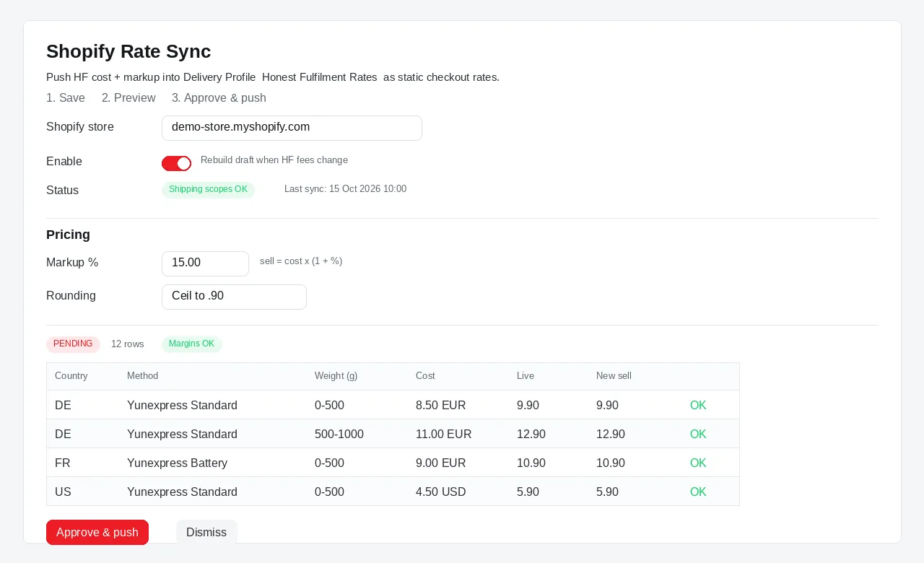Click OK status in the US row
The height and width of the screenshot is (563, 924).
(698, 492)
